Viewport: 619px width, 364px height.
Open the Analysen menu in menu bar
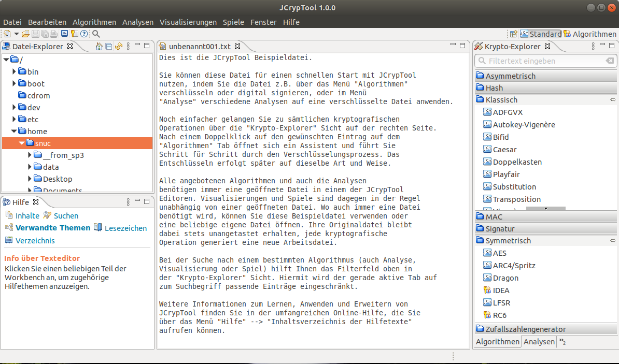138,22
